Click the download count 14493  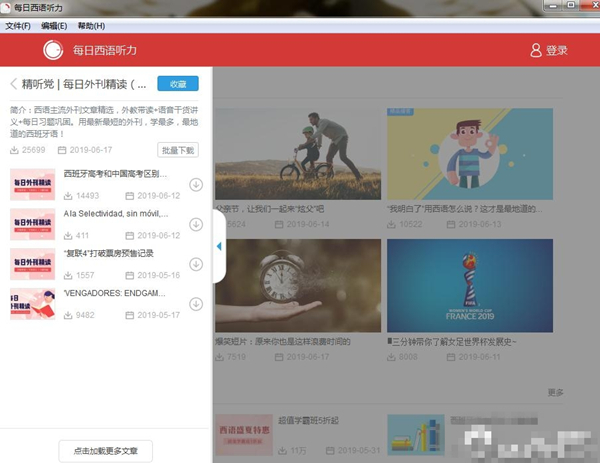(87, 196)
